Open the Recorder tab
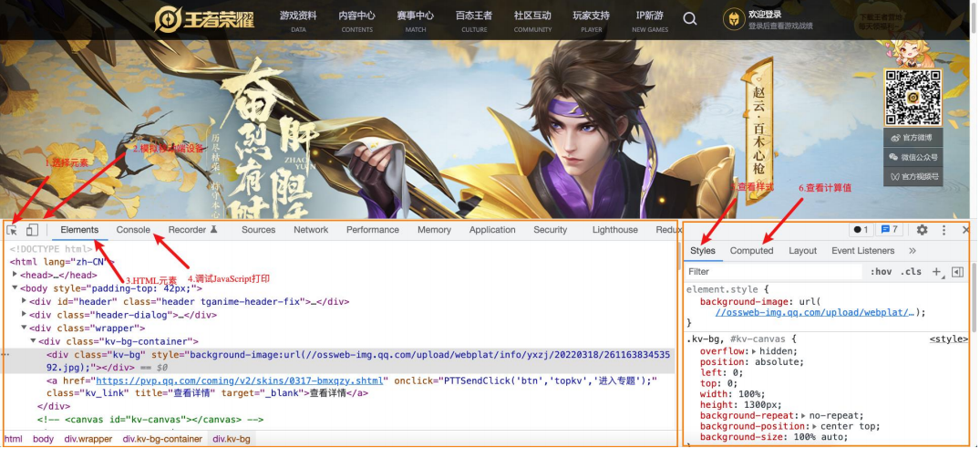The width and height of the screenshot is (980, 459). 192,230
